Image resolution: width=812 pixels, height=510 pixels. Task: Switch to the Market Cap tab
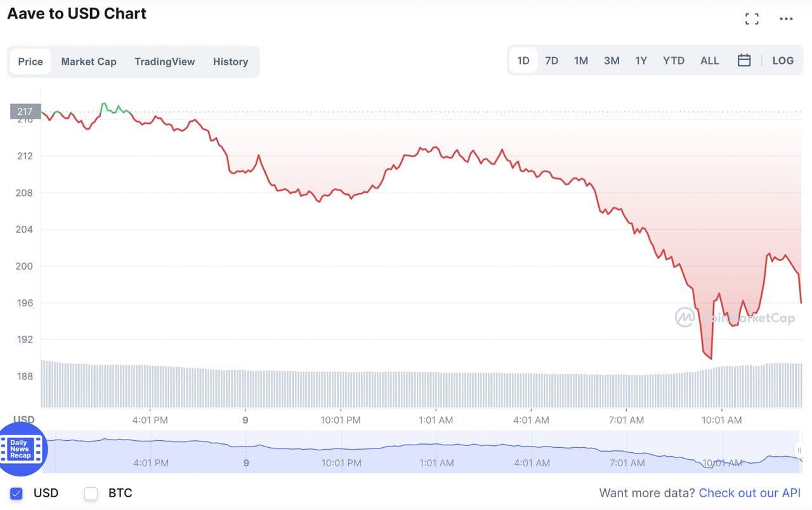pos(89,62)
